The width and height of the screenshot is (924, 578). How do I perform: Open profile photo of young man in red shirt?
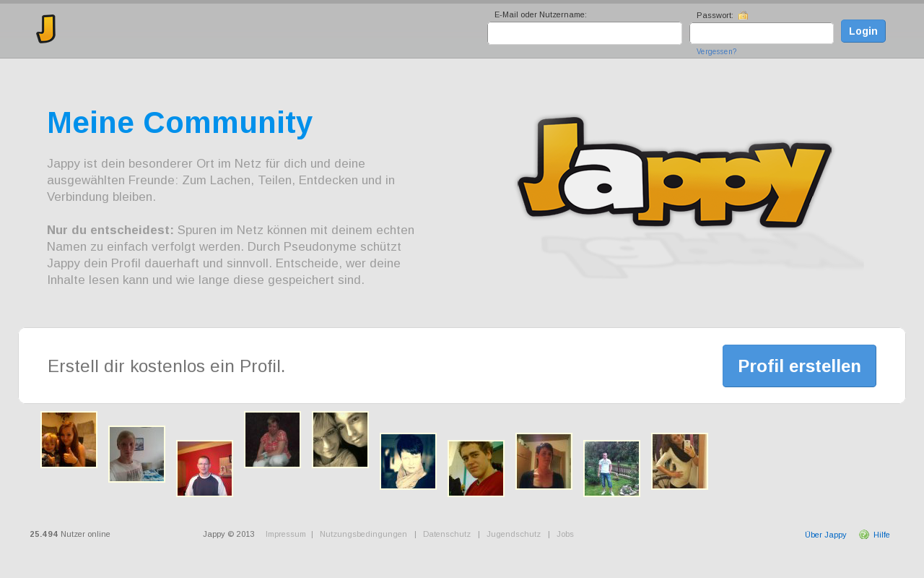click(476, 469)
